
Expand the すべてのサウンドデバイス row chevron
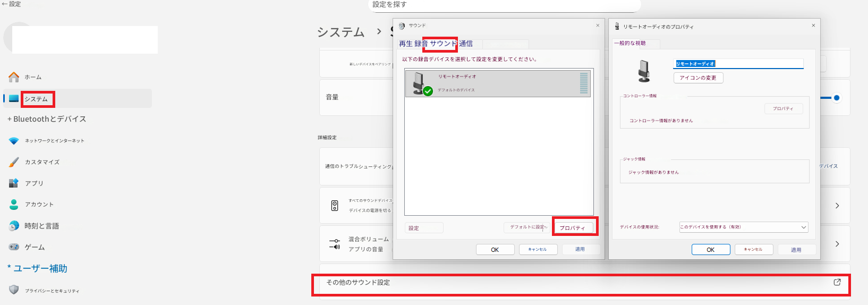pyautogui.click(x=837, y=206)
